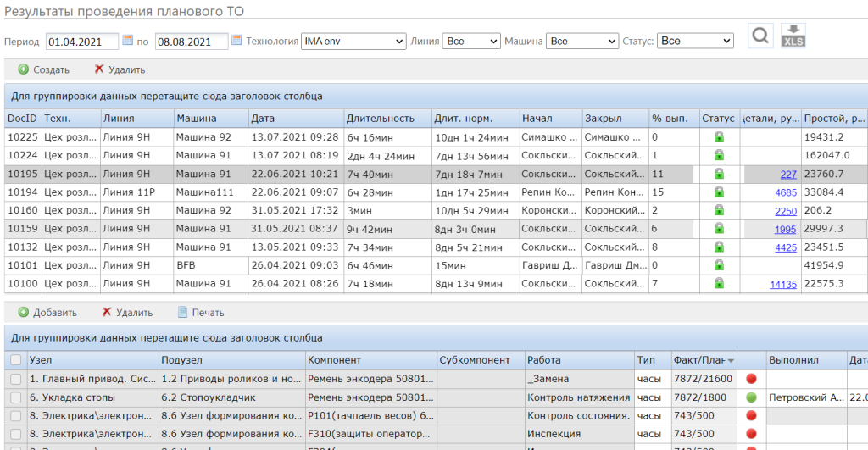Toggle the select-all checkbox in lower grid header

[16, 360]
